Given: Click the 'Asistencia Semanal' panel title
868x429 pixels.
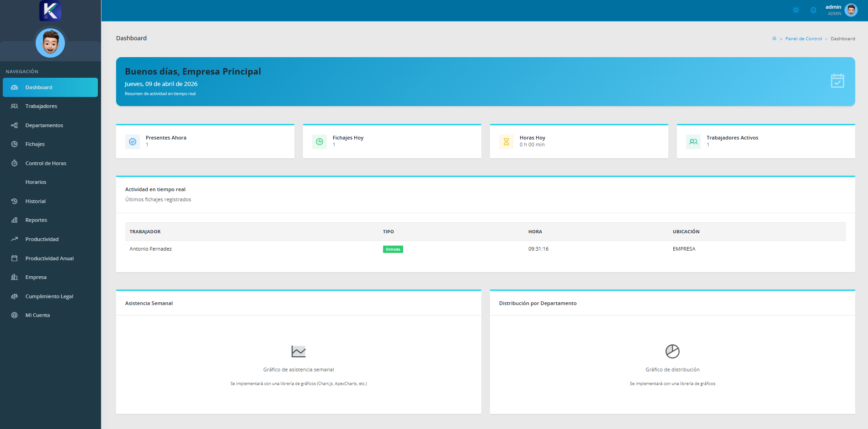Looking at the screenshot, I should pos(149,303).
